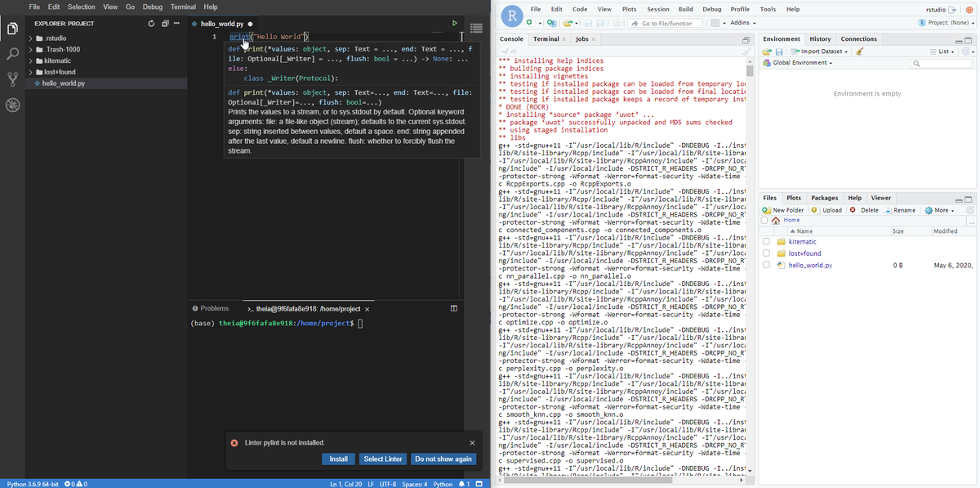The height and width of the screenshot is (488, 980).
Task: Open the Debug view icon in sidebar
Action: (x=12, y=105)
